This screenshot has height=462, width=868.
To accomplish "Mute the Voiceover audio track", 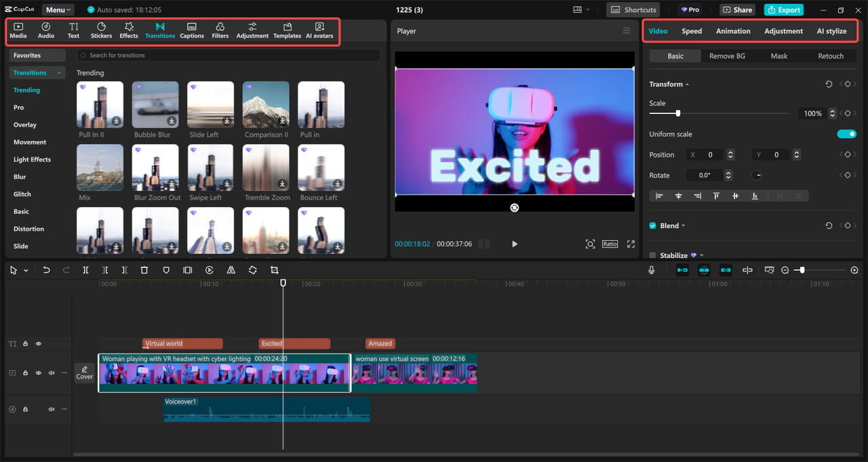I will click(x=52, y=410).
